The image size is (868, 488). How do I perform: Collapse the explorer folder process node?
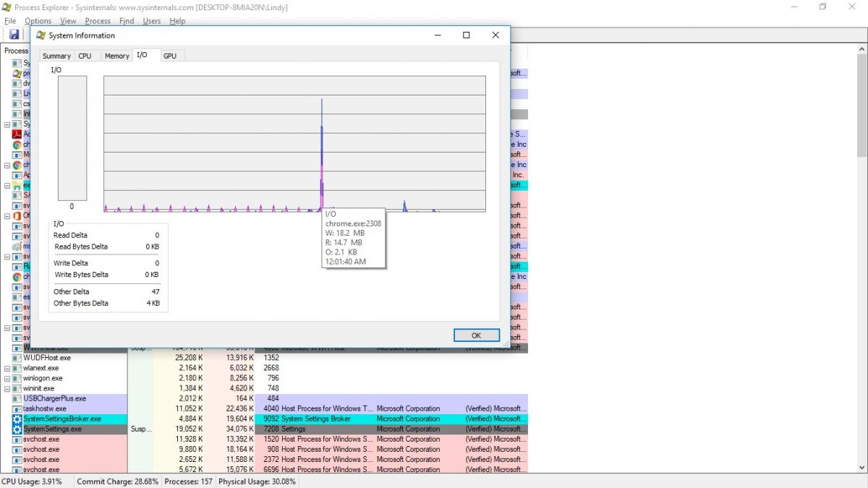(7, 185)
